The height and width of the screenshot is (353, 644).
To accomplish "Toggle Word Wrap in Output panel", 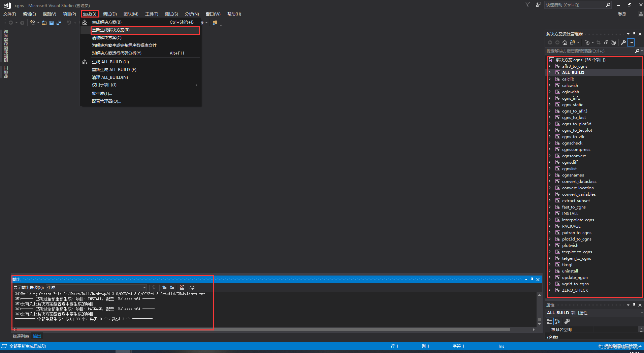I will (x=192, y=288).
